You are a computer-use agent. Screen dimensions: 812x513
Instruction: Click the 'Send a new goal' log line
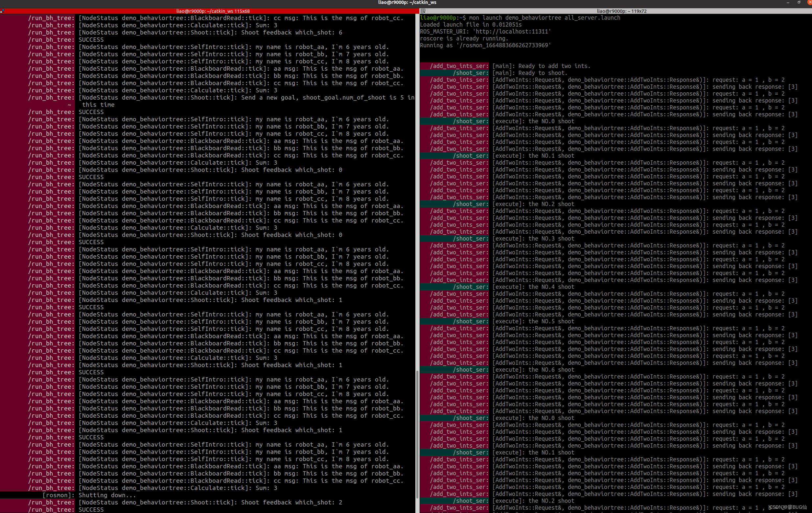coord(246,98)
